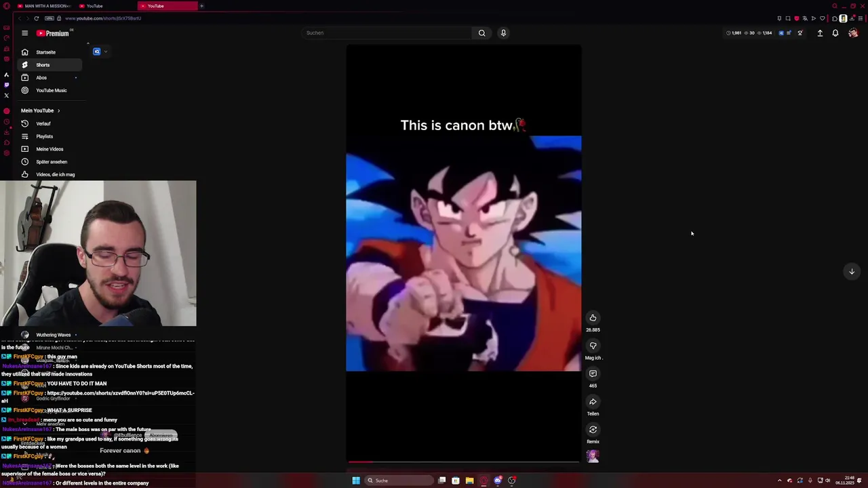Click the trophy icon in YouTube header
The image size is (868, 488).
coord(800,33)
